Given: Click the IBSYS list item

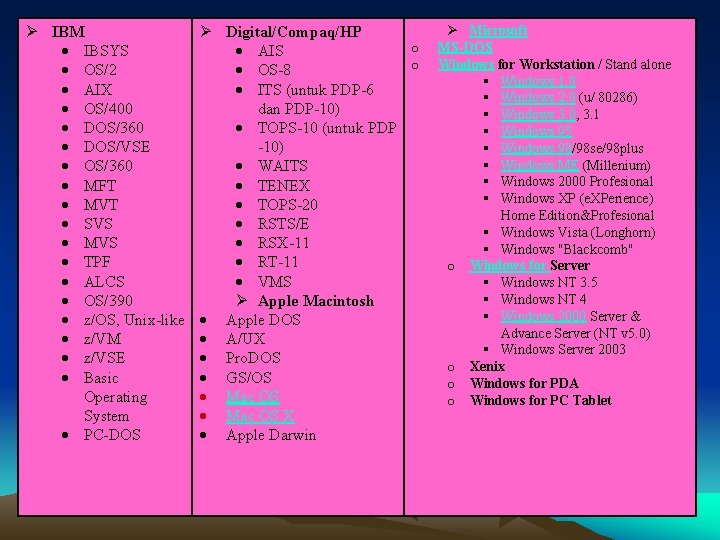Looking at the screenshot, I should (106, 51).
